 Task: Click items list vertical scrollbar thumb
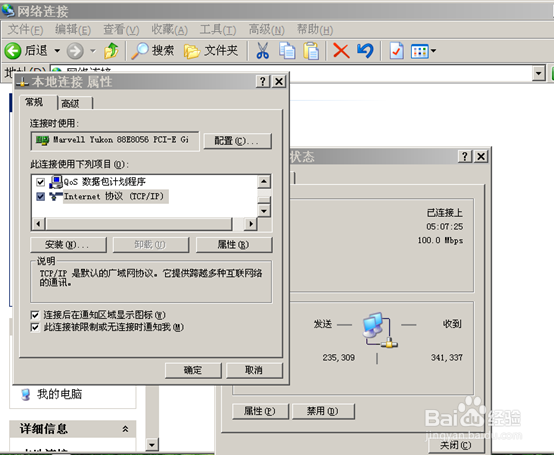pos(264,200)
